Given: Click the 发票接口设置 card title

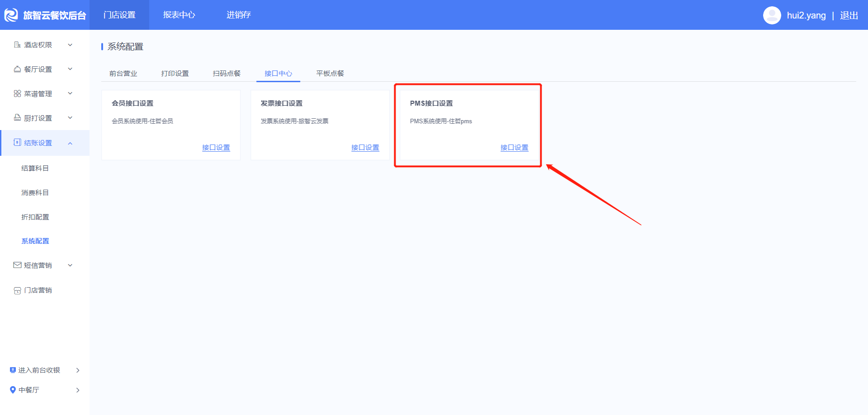Looking at the screenshot, I should (282, 103).
